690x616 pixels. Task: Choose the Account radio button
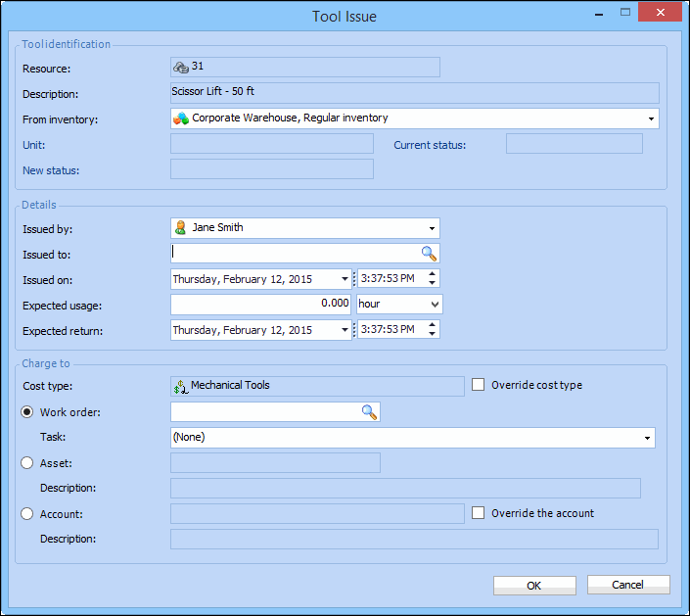pyautogui.click(x=27, y=513)
